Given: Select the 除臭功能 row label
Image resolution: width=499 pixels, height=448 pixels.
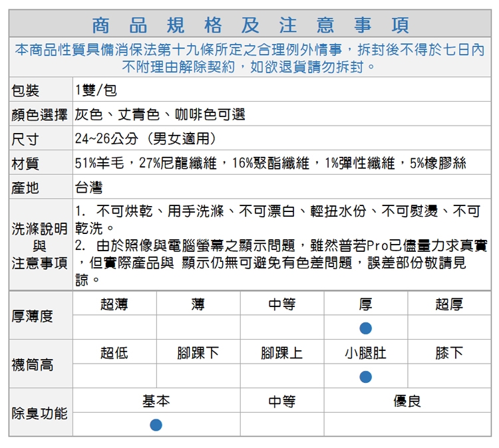Looking at the screenshot, I should click(40, 413).
